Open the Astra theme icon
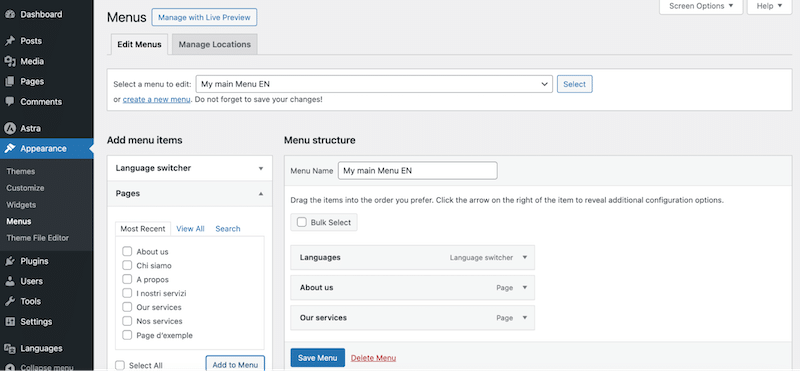The height and width of the screenshot is (371, 800). (10, 128)
